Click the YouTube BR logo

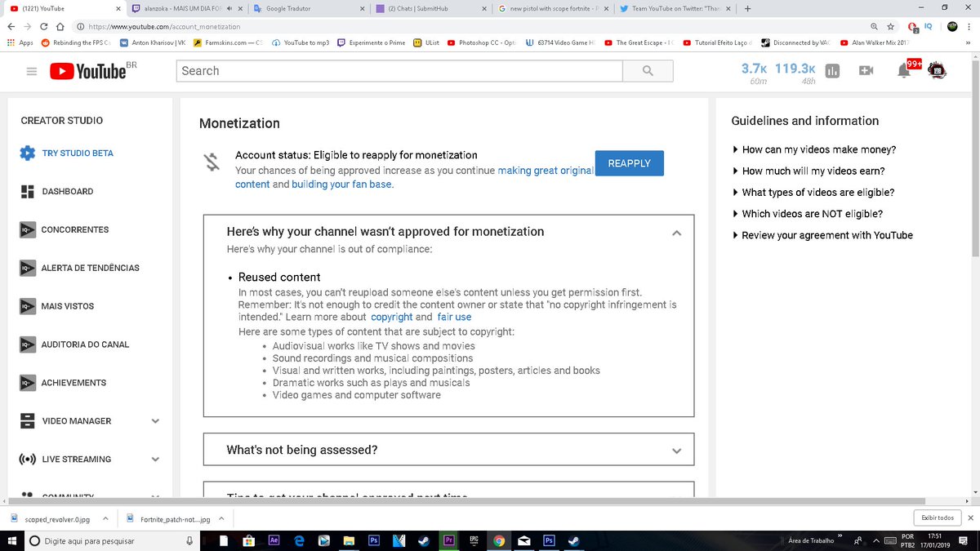(x=93, y=71)
